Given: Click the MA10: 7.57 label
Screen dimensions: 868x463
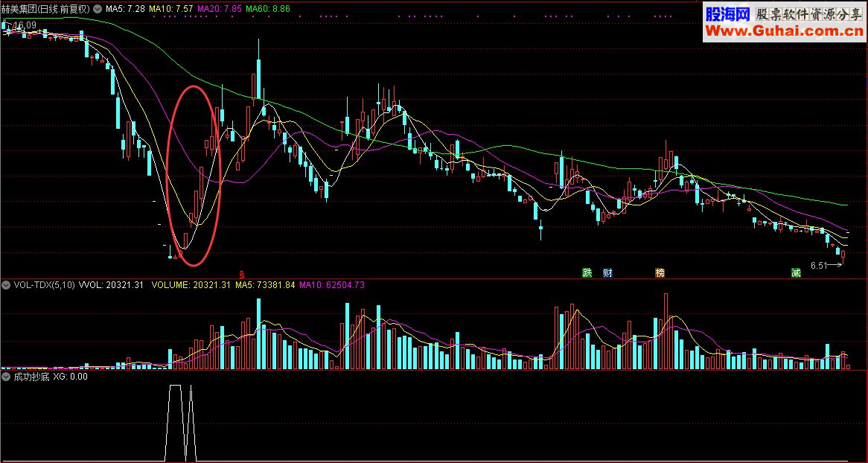Looking at the screenshot, I should click(171, 9).
